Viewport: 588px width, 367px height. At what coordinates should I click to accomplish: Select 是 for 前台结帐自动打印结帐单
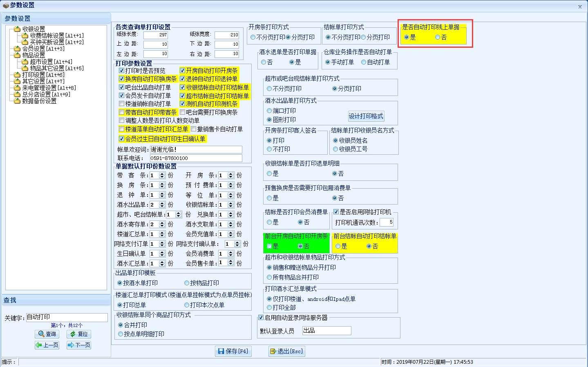[x=338, y=246]
